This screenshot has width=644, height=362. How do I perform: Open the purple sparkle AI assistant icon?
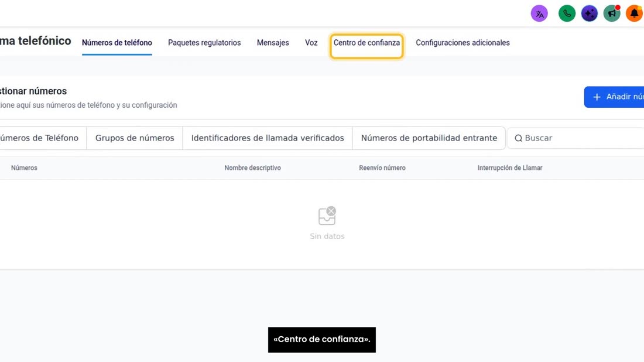(590, 13)
